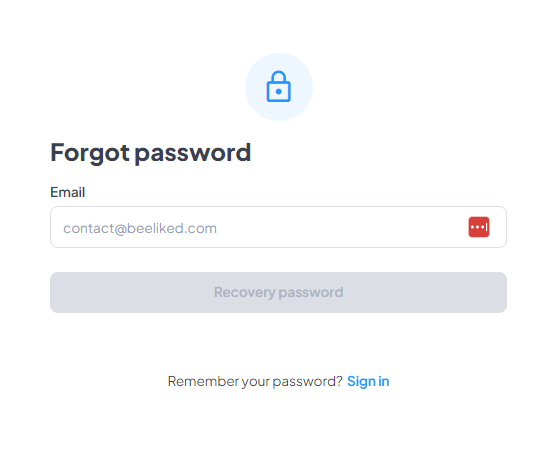Open the red password manager icon
This screenshot has height=450, width=559.
478,227
